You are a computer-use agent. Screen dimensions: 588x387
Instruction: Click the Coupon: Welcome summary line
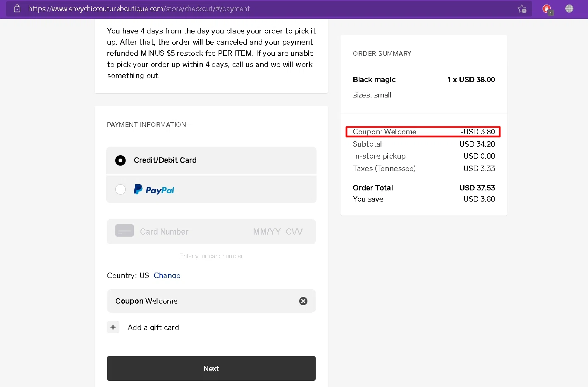(x=423, y=132)
